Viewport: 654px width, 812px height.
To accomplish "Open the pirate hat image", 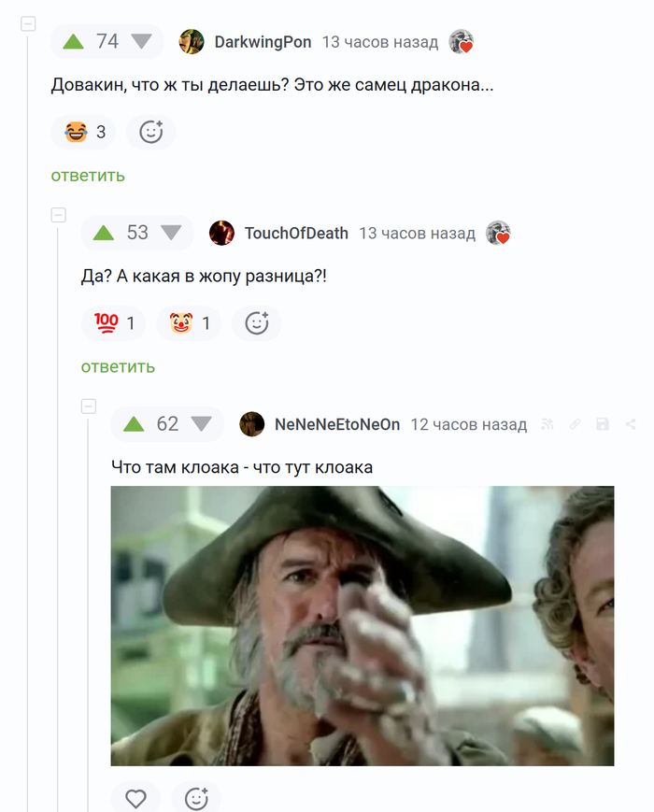I will tap(363, 625).
